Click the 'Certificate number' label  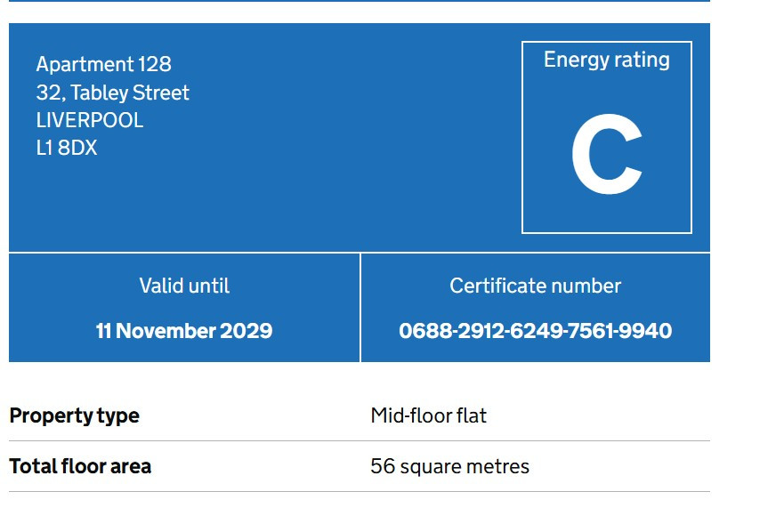pos(535,286)
